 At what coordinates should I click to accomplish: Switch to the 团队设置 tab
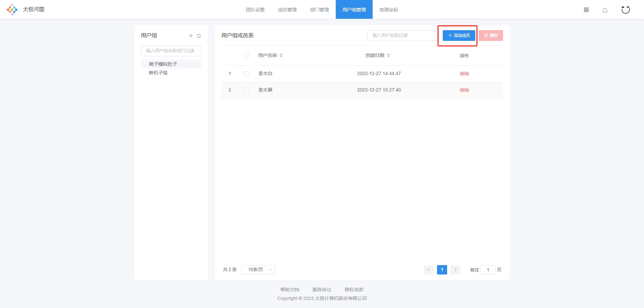pos(255,10)
